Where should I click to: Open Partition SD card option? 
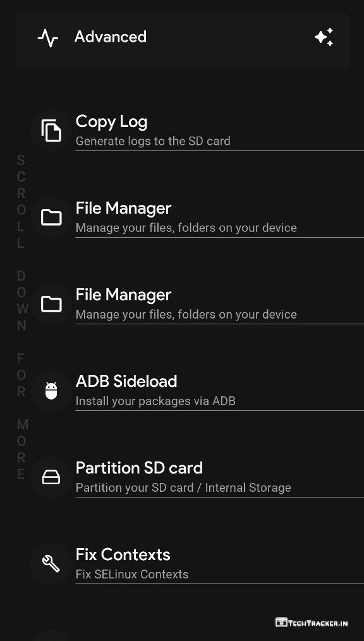(197, 477)
